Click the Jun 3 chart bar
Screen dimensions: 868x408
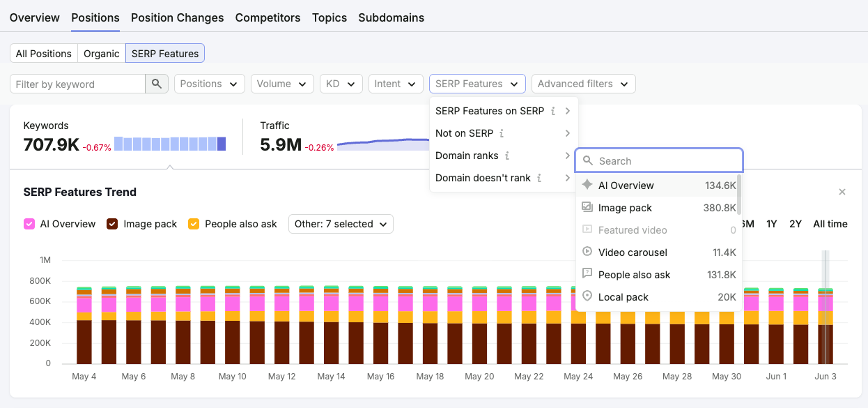coord(826,325)
